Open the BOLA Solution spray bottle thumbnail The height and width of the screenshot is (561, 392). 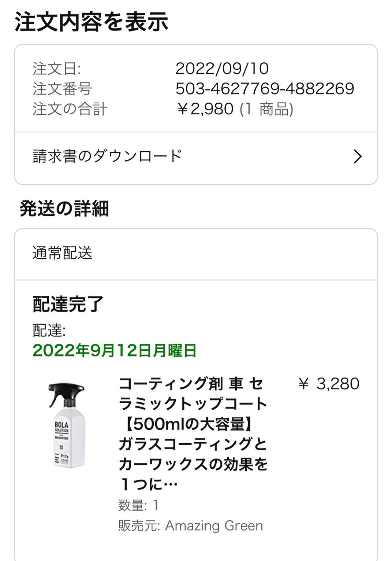(x=67, y=425)
